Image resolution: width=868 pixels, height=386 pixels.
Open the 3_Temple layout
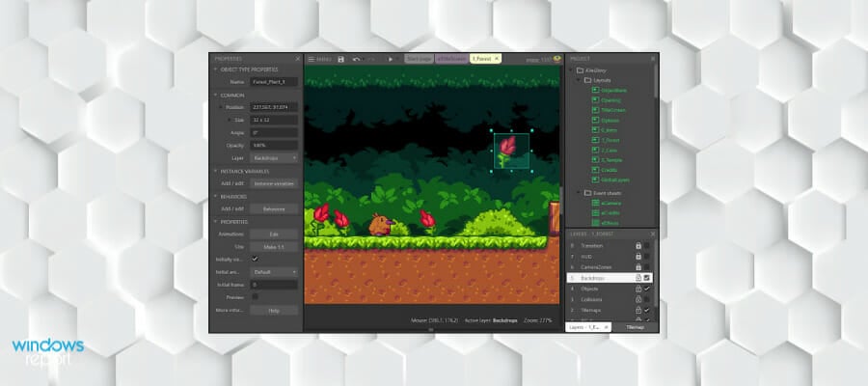point(607,160)
